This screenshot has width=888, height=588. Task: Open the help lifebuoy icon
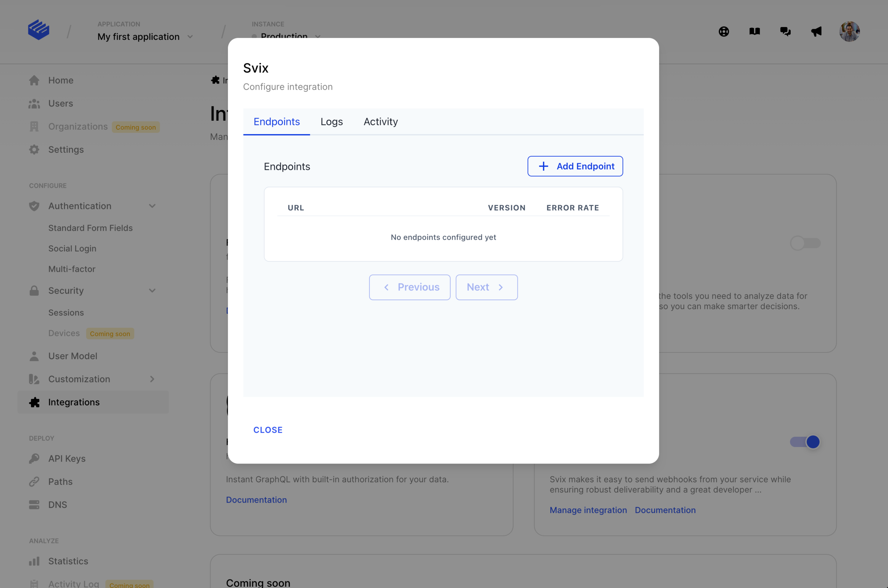tap(724, 31)
